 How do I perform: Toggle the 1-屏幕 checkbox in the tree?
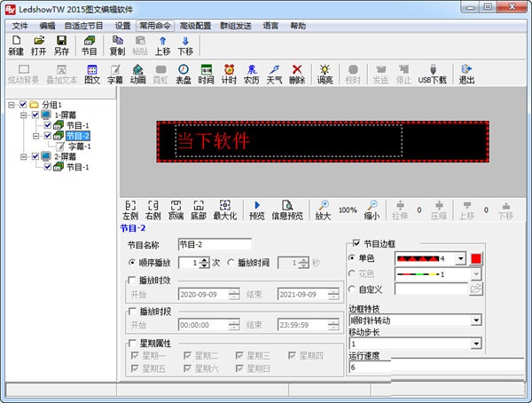[35, 115]
